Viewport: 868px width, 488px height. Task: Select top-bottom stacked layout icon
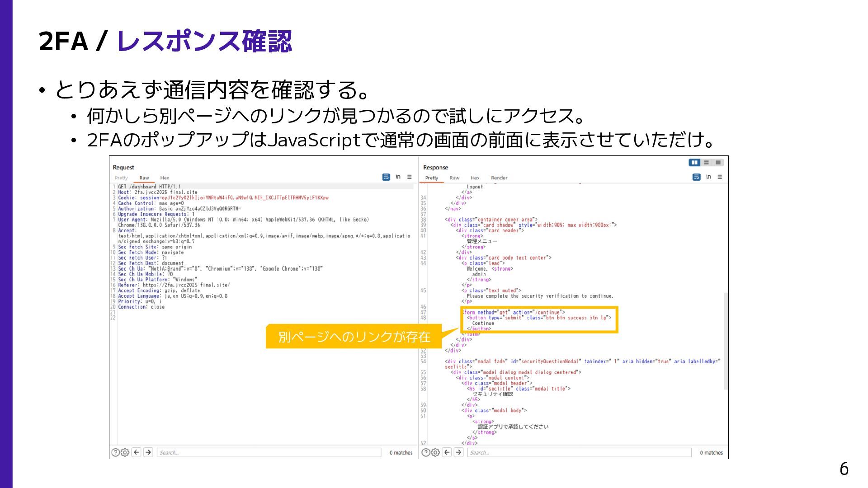tap(706, 163)
